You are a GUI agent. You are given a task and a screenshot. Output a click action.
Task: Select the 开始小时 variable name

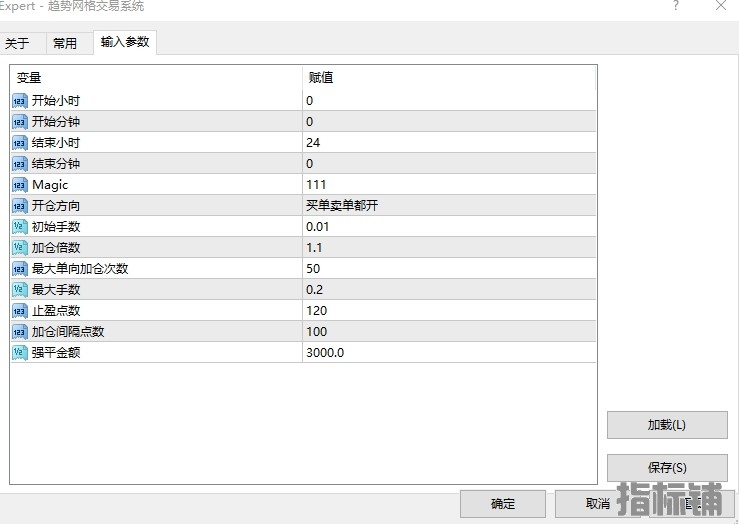(x=56, y=101)
